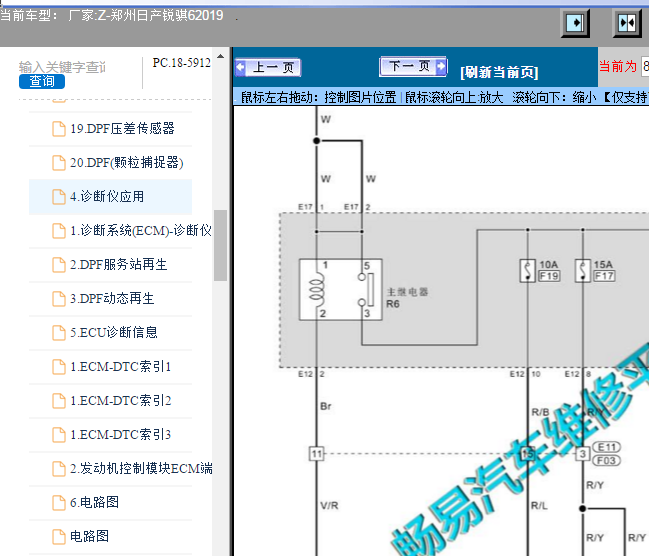Focus the keyword search input field
This screenshot has height=556, width=649.
tap(62, 67)
